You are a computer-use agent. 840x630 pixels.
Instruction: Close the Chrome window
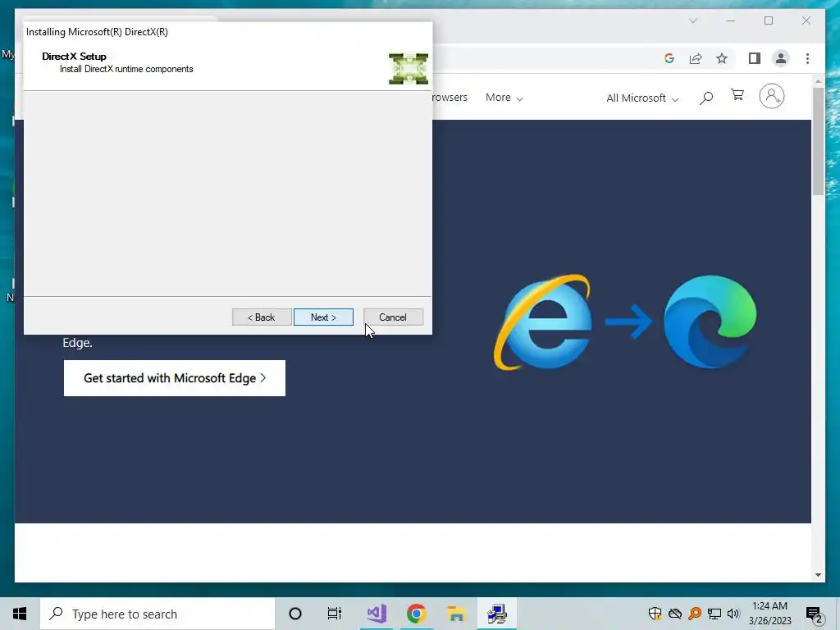click(x=806, y=21)
